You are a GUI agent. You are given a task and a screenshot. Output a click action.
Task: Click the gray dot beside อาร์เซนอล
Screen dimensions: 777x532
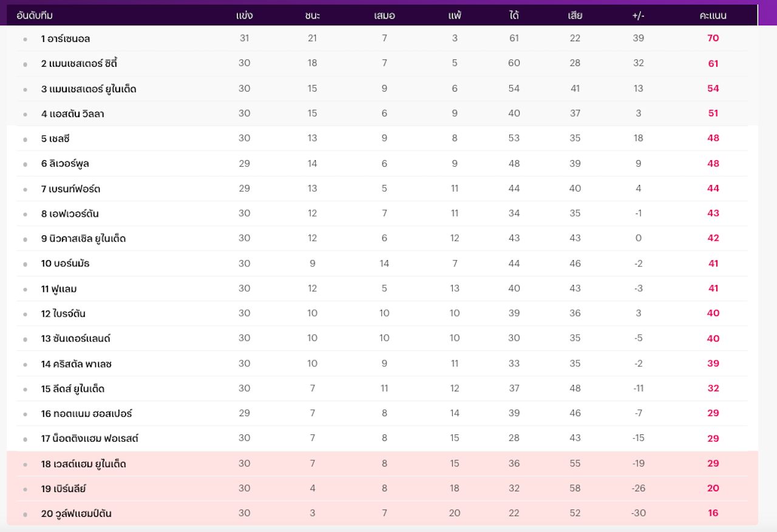tap(25, 39)
